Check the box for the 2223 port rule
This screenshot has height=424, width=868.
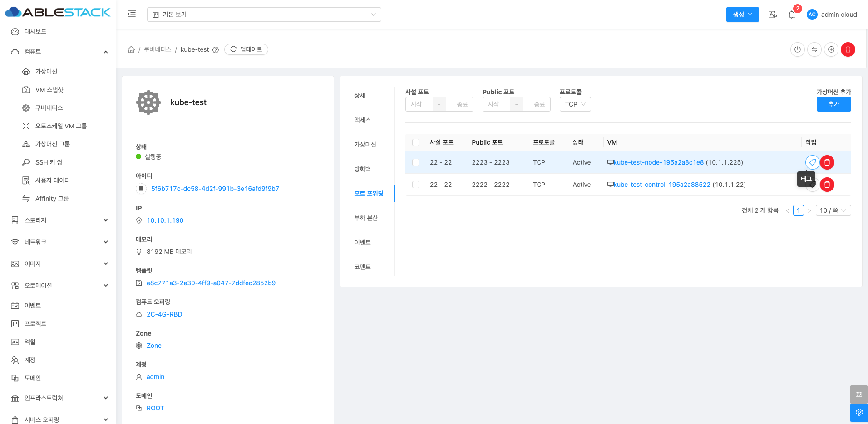click(416, 162)
